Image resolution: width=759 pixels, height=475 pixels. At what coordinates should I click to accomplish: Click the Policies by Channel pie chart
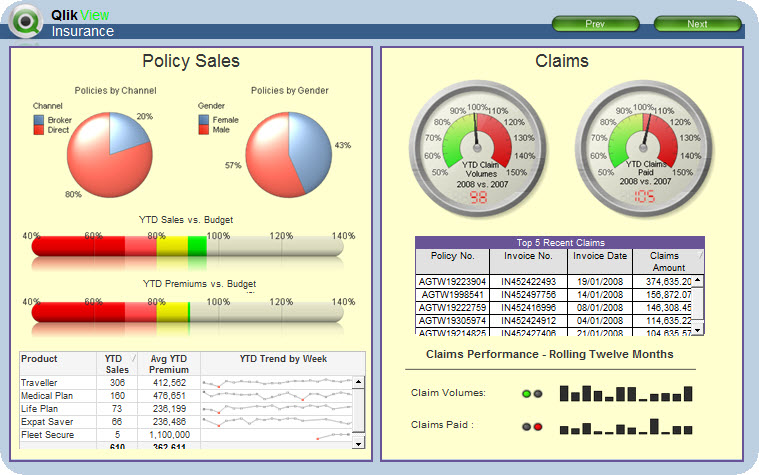point(110,153)
